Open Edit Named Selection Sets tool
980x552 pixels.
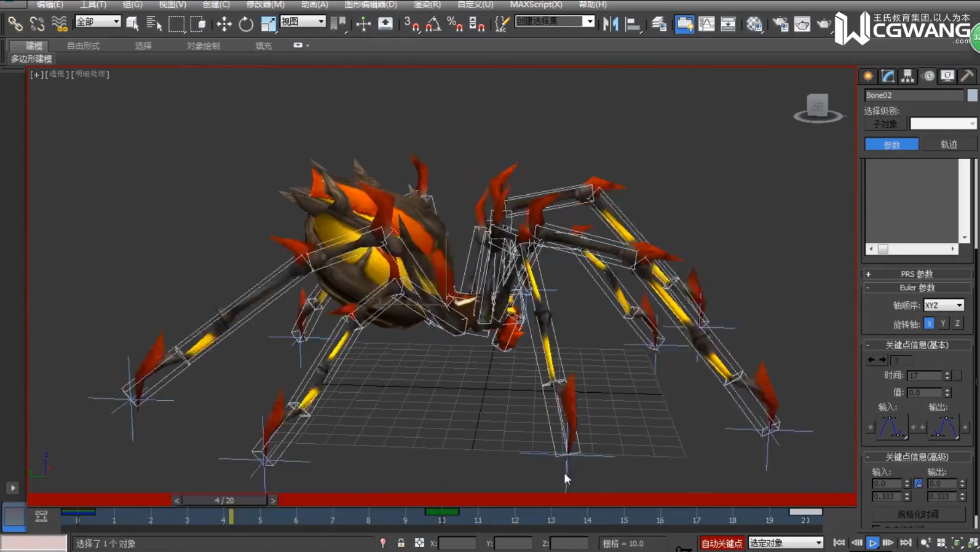502,24
